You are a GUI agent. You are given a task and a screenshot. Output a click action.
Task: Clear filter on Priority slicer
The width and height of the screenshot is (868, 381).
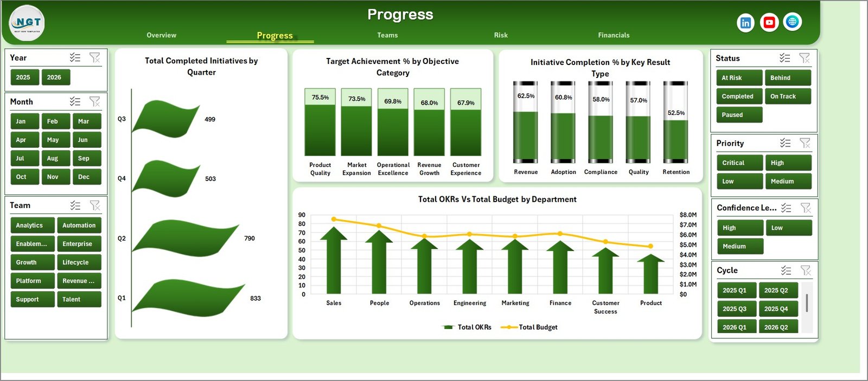(x=805, y=143)
